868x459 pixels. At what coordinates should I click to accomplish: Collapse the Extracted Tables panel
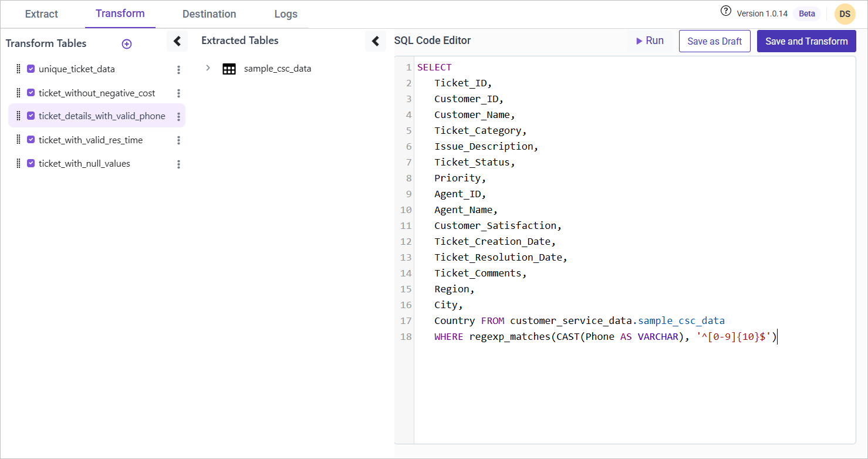click(x=376, y=41)
